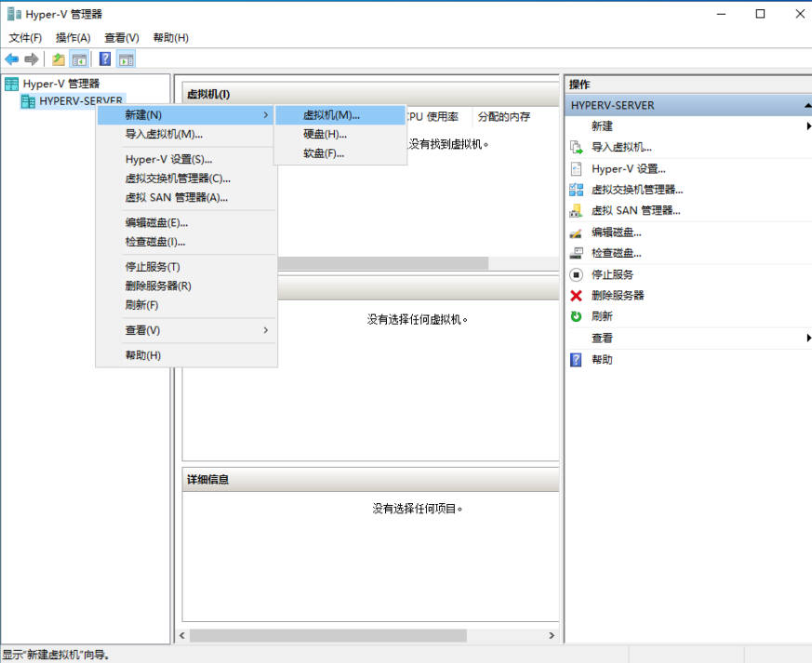Open the 文件(F) menu

[x=25, y=38]
